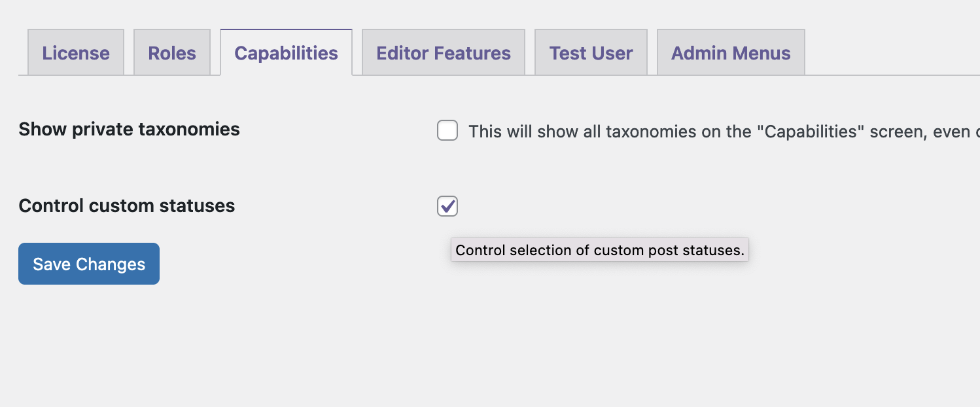Return to the License settings tab
The image size is (980, 407).
[75, 52]
